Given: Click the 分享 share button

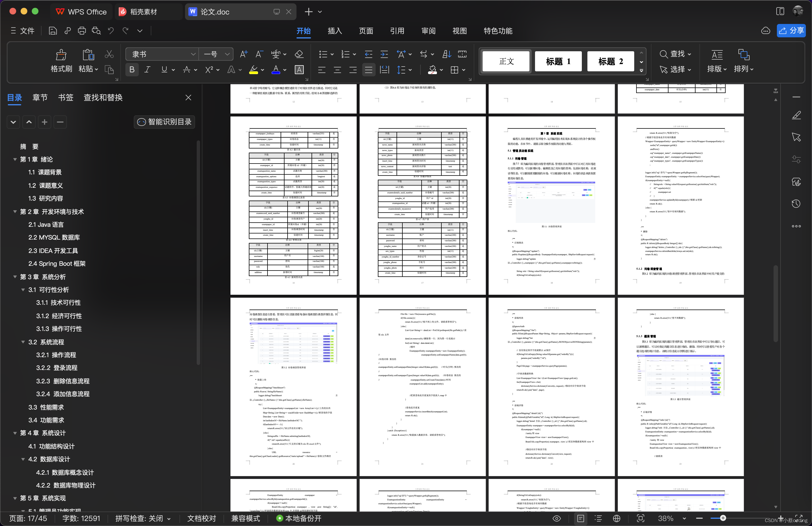Looking at the screenshot, I should pyautogui.click(x=791, y=31).
